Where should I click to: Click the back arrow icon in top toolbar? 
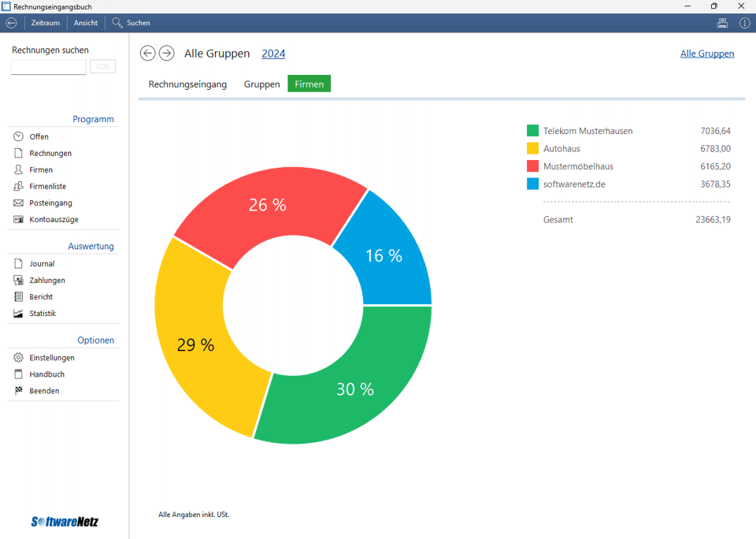11,23
